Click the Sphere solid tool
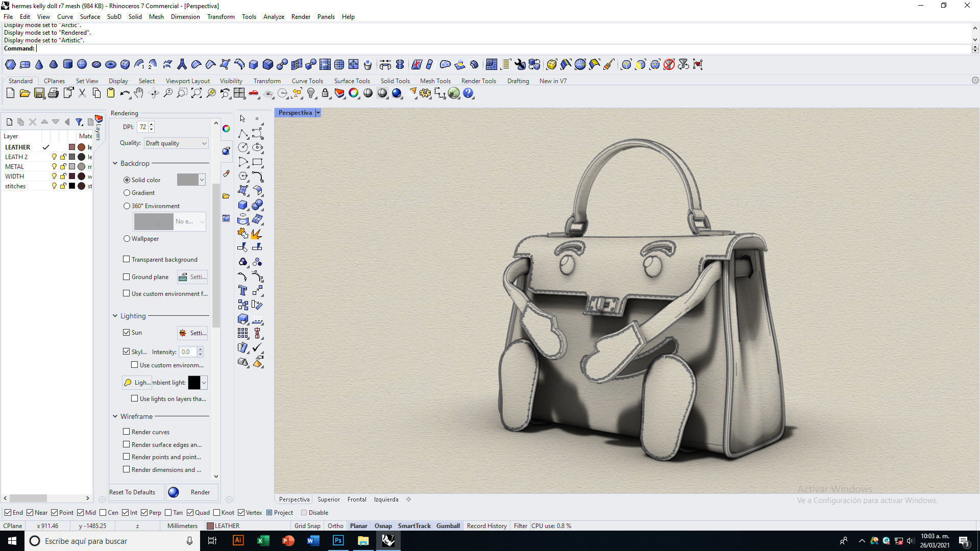Viewport: 980px width, 551px height. 82,64
